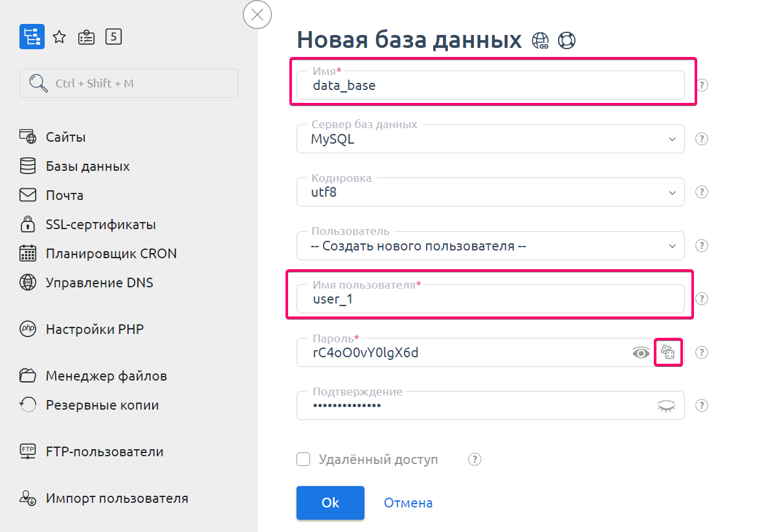
Task: Toggle password visibility with the eye icon
Action: click(x=641, y=353)
